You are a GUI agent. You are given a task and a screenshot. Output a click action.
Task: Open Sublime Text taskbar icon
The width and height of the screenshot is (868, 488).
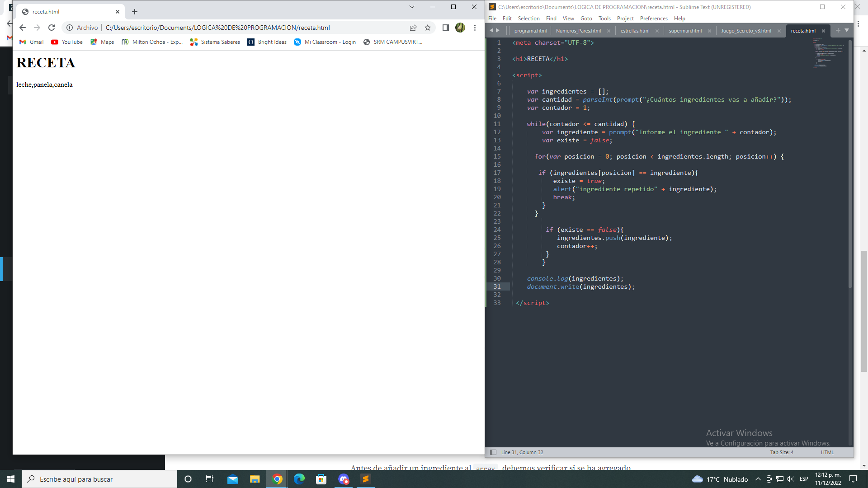[x=366, y=479]
